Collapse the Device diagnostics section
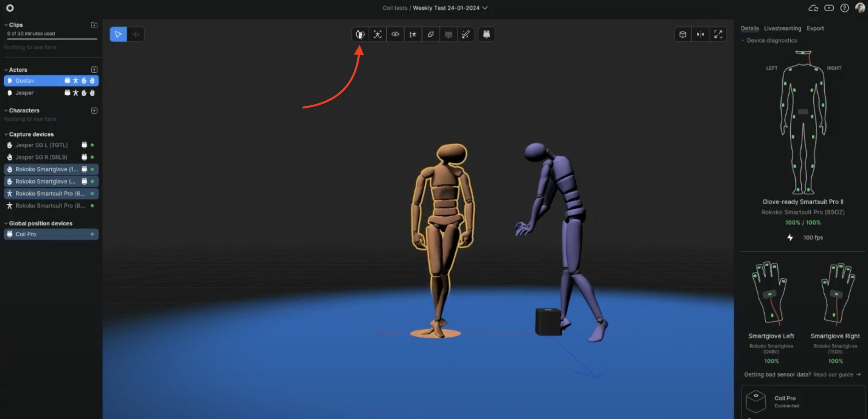 coord(743,40)
